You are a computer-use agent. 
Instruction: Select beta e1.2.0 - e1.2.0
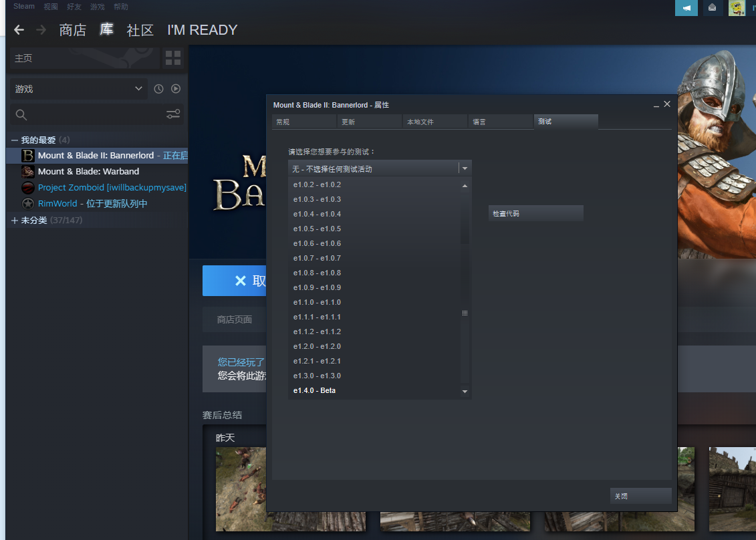pos(374,346)
